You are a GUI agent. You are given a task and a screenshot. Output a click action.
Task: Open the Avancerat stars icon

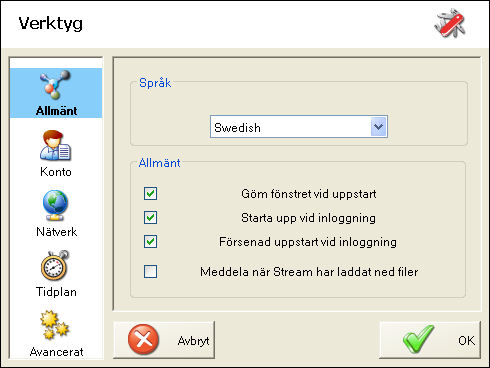click(x=55, y=325)
